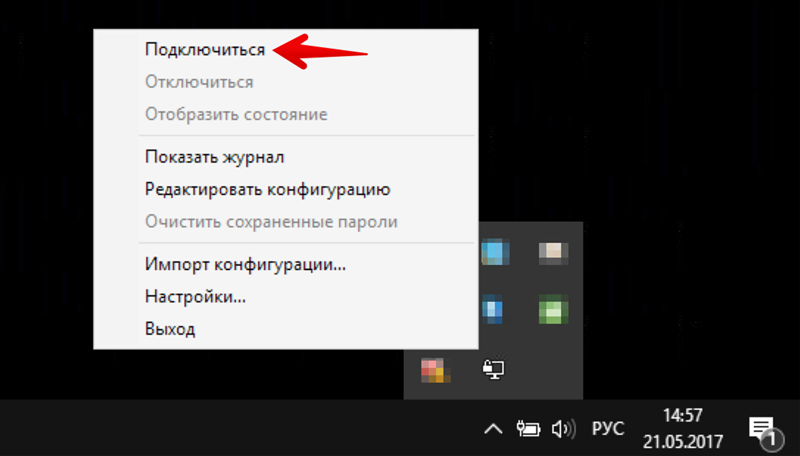This screenshot has height=456, width=800.
Task: Collapse hidden icons with the taskbar chevron
Action: pos(493,429)
